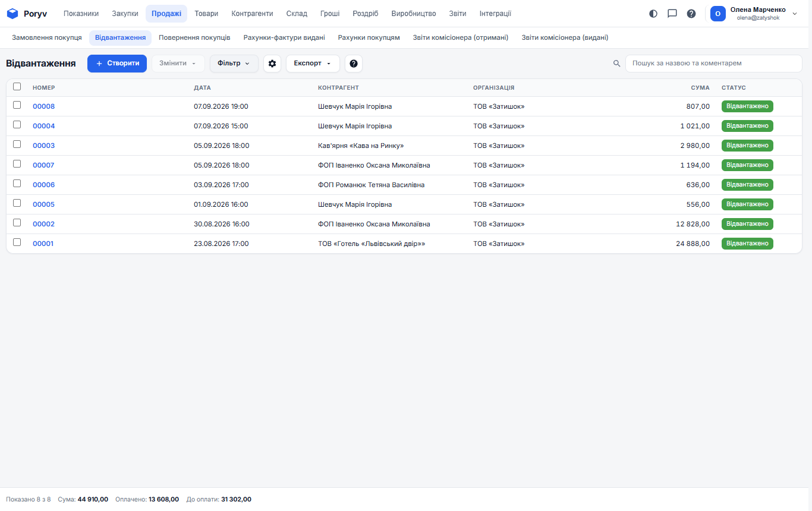Open the Змінити dropdown
This screenshot has height=511, width=812.
(x=178, y=64)
